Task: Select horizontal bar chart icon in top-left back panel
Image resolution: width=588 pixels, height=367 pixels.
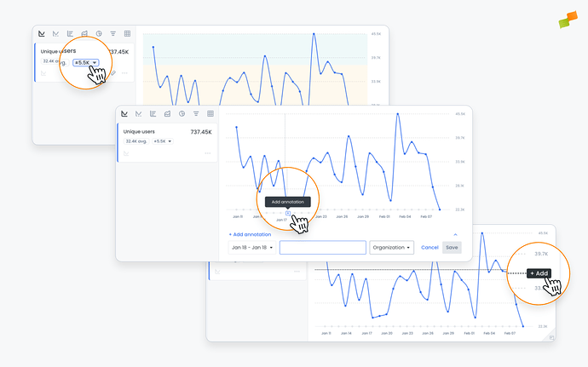Action: click(x=70, y=34)
